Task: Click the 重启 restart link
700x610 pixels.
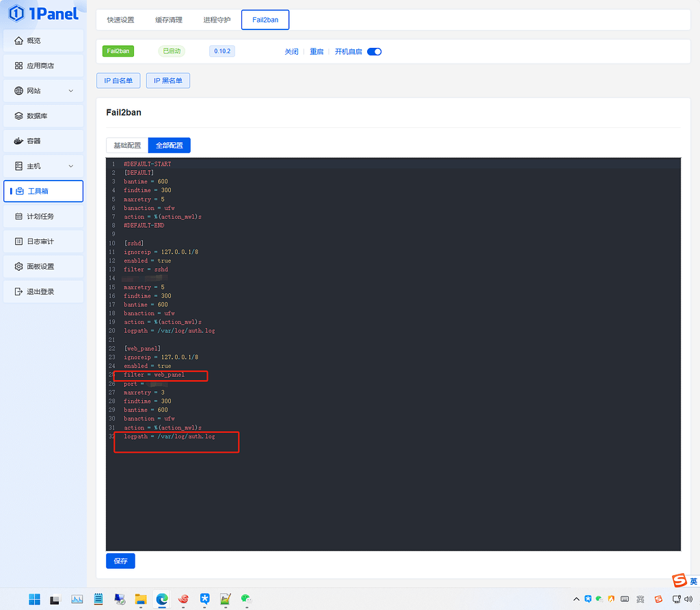Action: [x=317, y=51]
